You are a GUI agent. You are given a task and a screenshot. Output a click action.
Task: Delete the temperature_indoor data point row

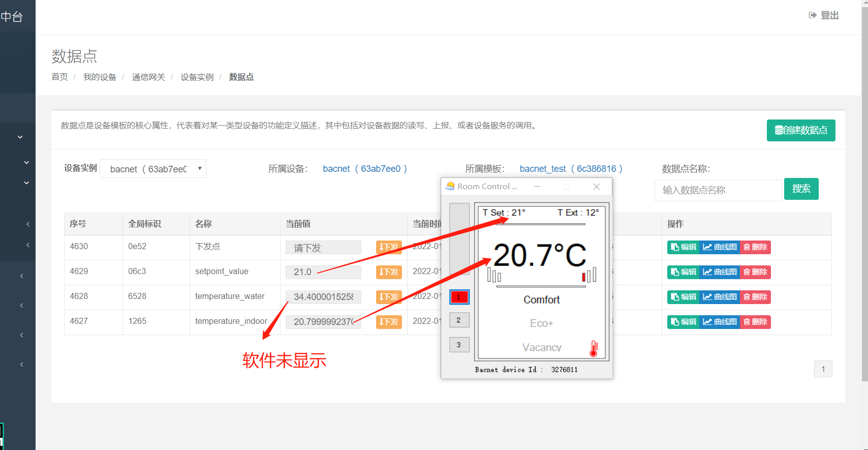755,322
